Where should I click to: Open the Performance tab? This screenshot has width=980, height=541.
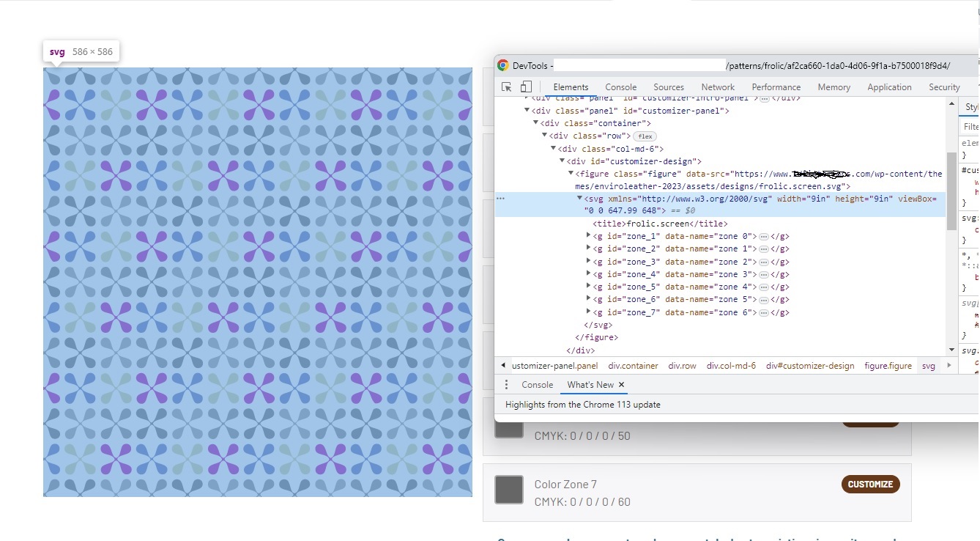coord(776,87)
